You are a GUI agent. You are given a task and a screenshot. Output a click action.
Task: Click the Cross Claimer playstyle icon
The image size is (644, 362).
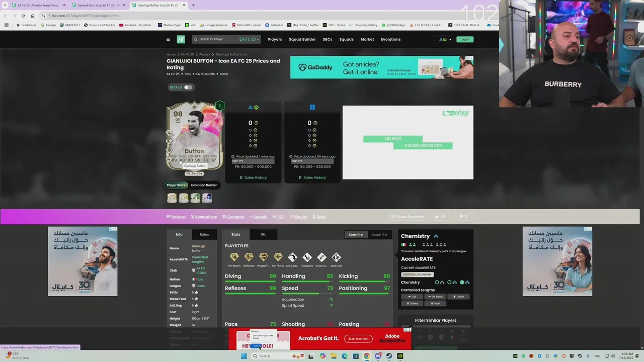(x=321, y=257)
